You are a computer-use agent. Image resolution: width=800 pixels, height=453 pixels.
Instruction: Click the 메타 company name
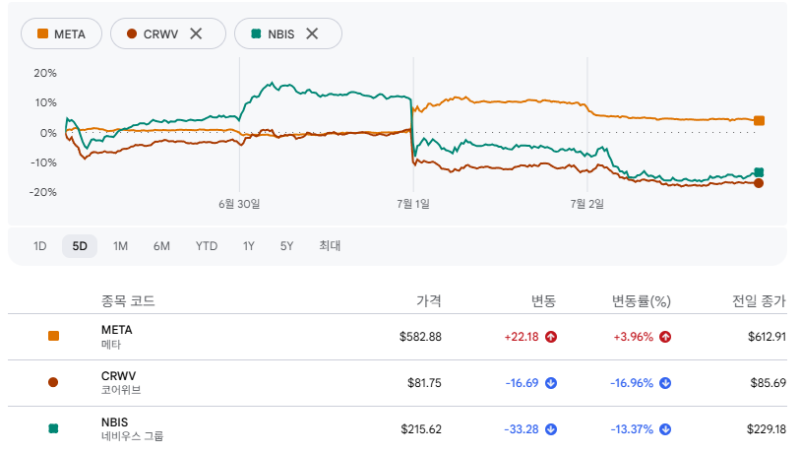pyautogui.click(x=111, y=344)
